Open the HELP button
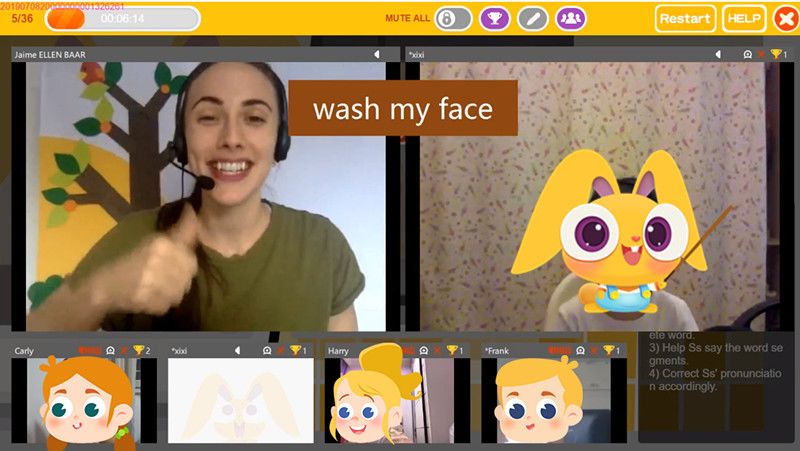The height and width of the screenshot is (451, 800). [x=744, y=19]
